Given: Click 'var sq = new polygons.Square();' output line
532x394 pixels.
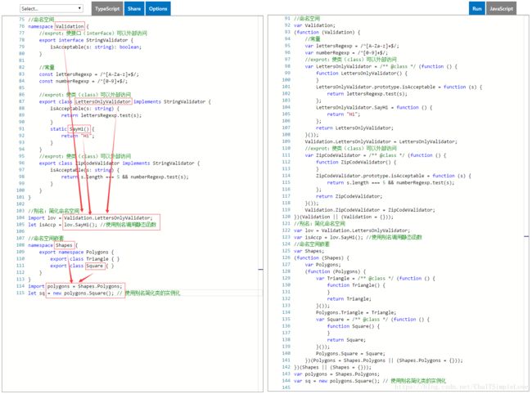Looking at the screenshot, I should coord(370,381).
